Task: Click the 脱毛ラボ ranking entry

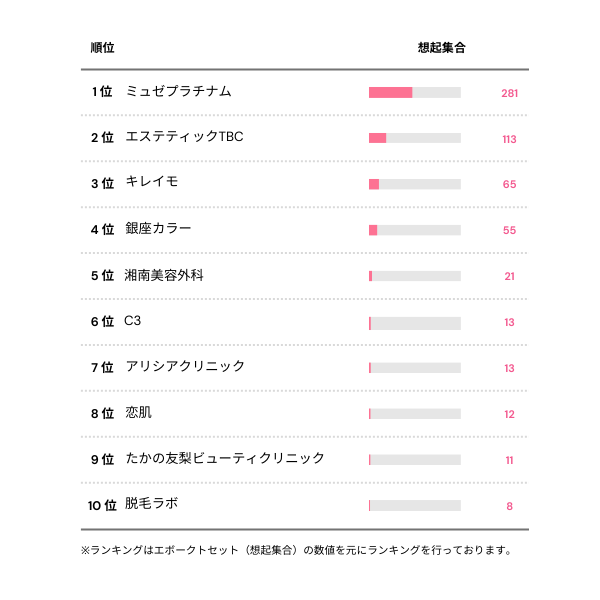Action: tap(152, 504)
